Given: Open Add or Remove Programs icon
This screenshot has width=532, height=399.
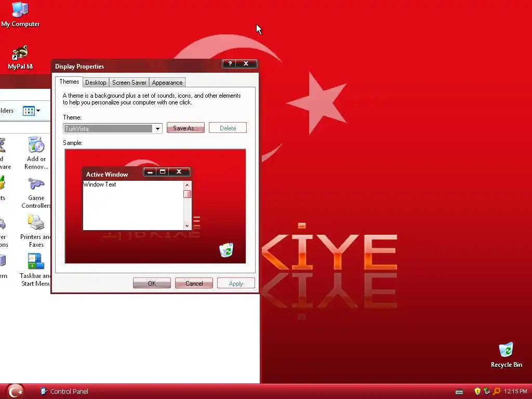Looking at the screenshot, I should coord(36,153).
